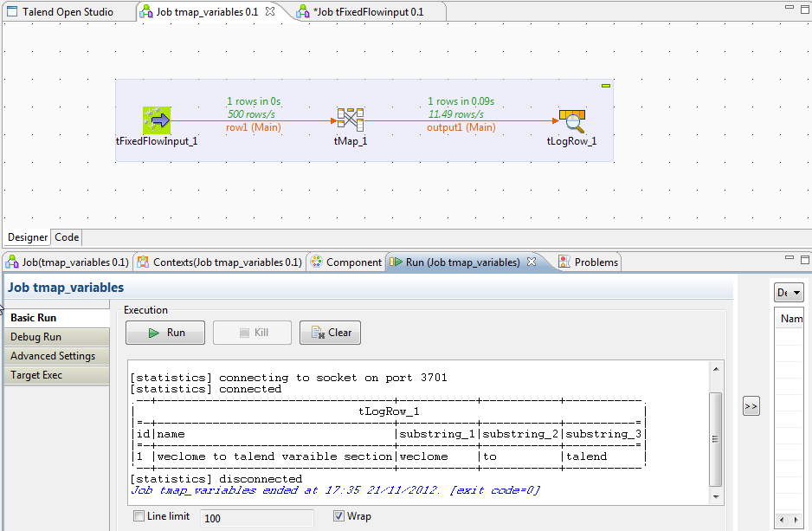812x531 pixels.
Task: Close the Job tmap_variables 0.1 editor tab
Action: point(270,11)
